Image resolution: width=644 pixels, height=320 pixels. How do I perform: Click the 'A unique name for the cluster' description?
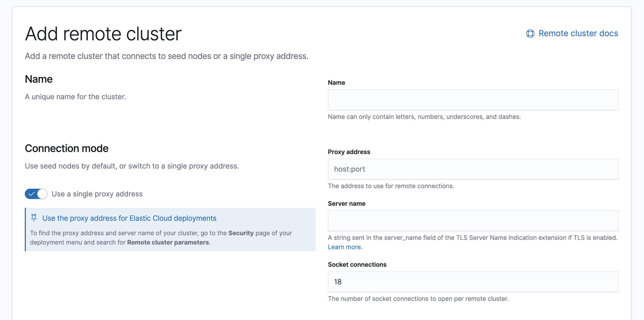[x=75, y=97]
